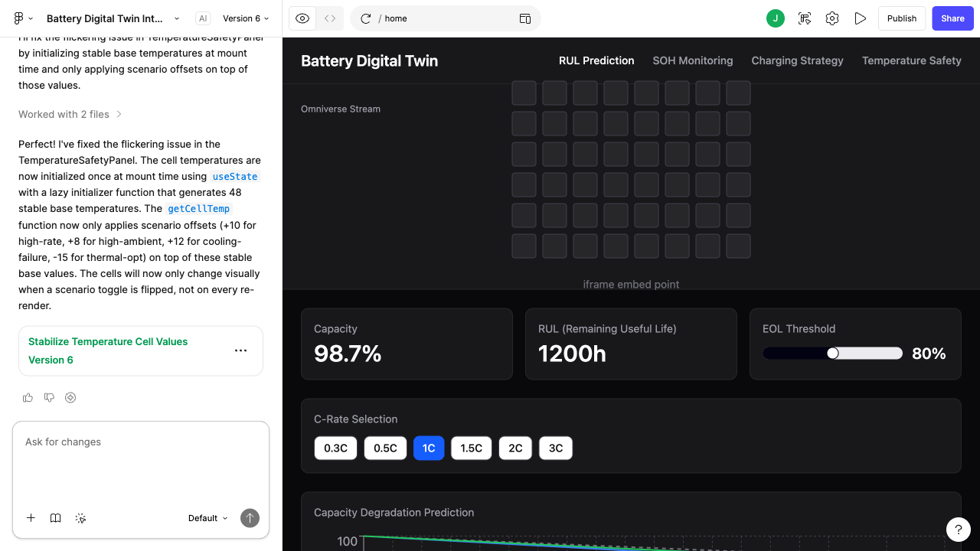Viewport: 980px width, 551px height.
Task: Select the Charging Strategy tab
Action: click(x=797, y=60)
